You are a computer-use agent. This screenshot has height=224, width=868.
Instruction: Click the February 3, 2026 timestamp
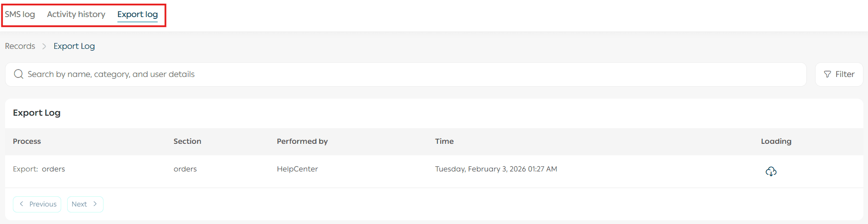point(496,169)
